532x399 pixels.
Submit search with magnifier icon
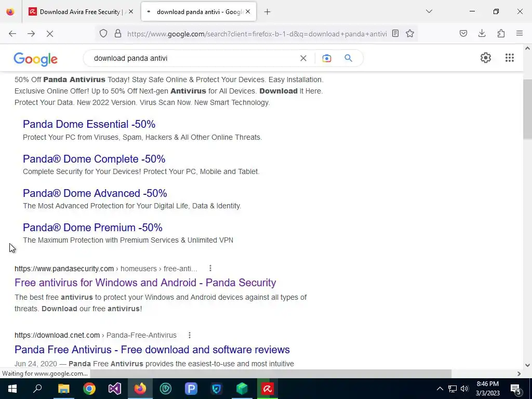coord(349,58)
